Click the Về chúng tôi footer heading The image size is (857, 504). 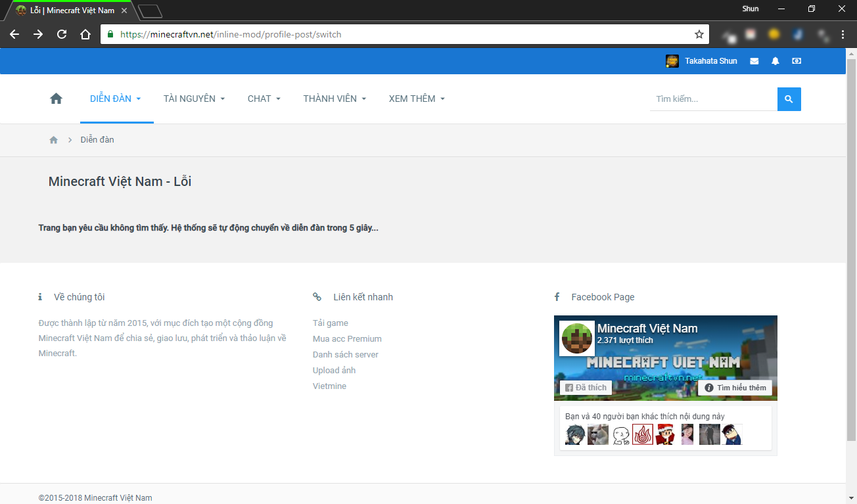(80, 297)
